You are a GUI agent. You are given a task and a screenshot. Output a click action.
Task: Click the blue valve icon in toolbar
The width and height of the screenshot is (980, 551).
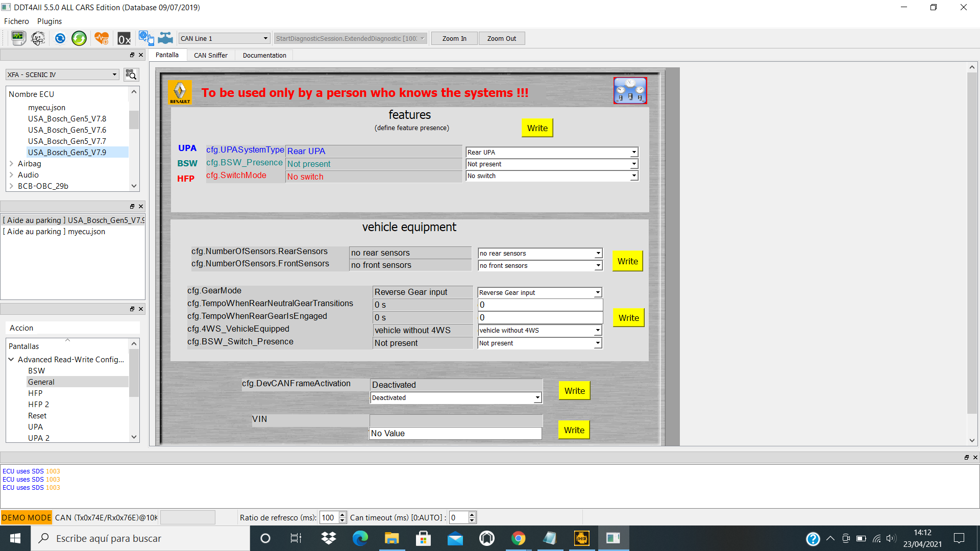coord(165,38)
